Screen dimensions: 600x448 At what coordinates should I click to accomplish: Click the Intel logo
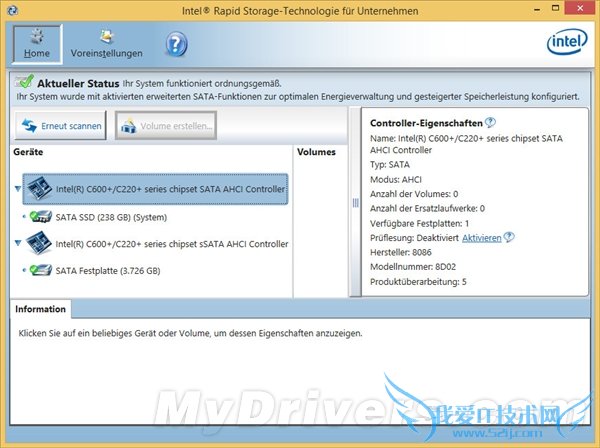pyautogui.click(x=567, y=42)
